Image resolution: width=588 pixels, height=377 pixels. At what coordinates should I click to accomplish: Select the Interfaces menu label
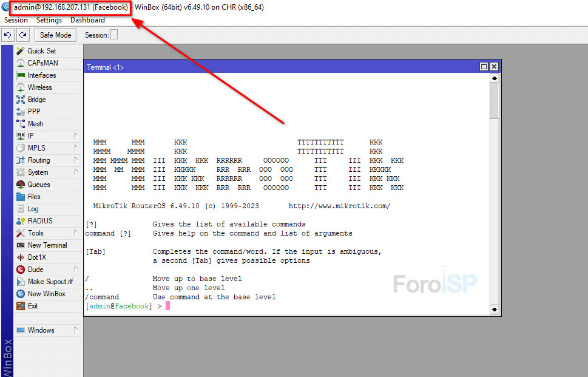42,75
